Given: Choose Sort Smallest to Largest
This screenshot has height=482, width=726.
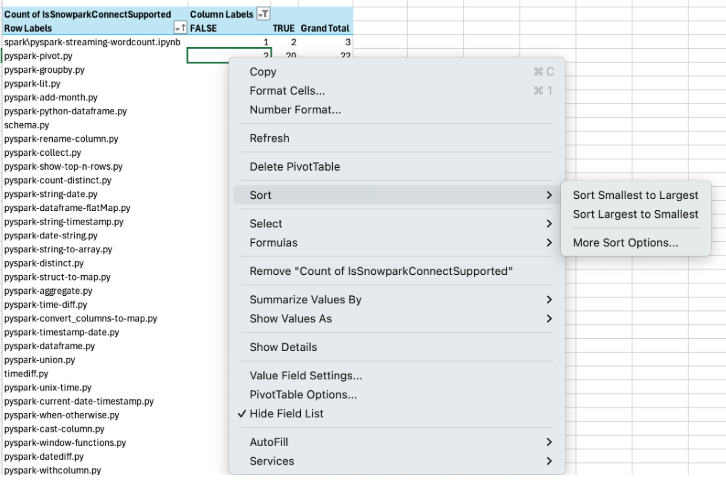Looking at the screenshot, I should coord(635,195).
